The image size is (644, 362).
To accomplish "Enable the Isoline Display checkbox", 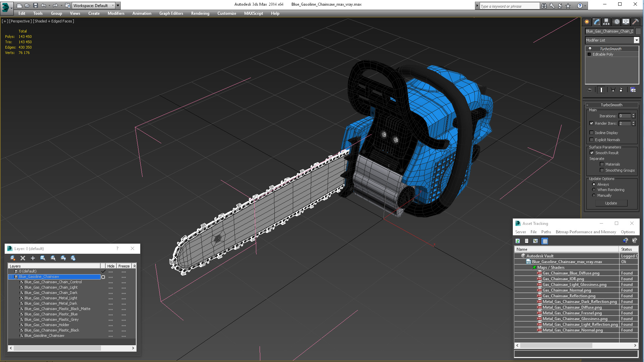I will coord(592,133).
